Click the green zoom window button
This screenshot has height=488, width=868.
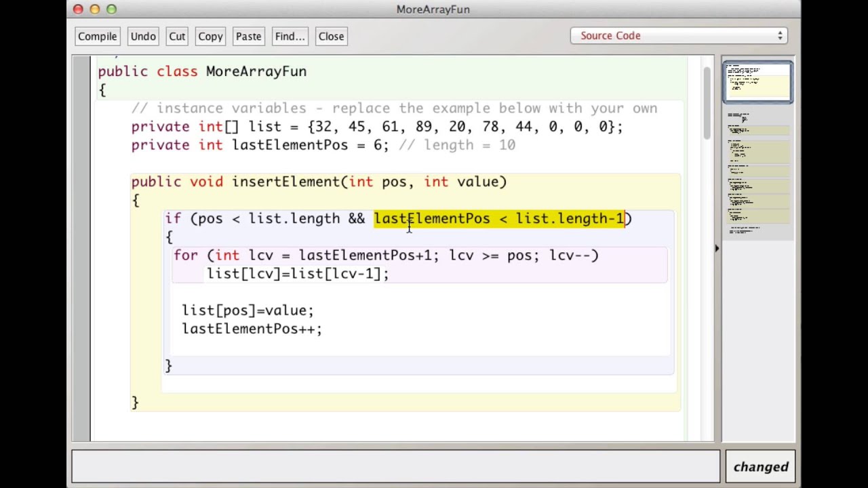pos(111,9)
